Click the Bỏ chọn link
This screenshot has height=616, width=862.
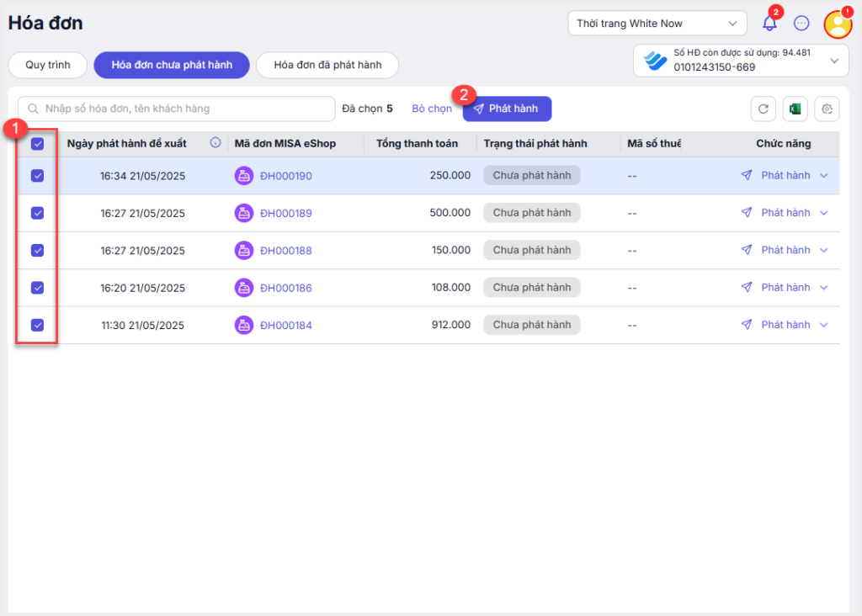coord(432,109)
